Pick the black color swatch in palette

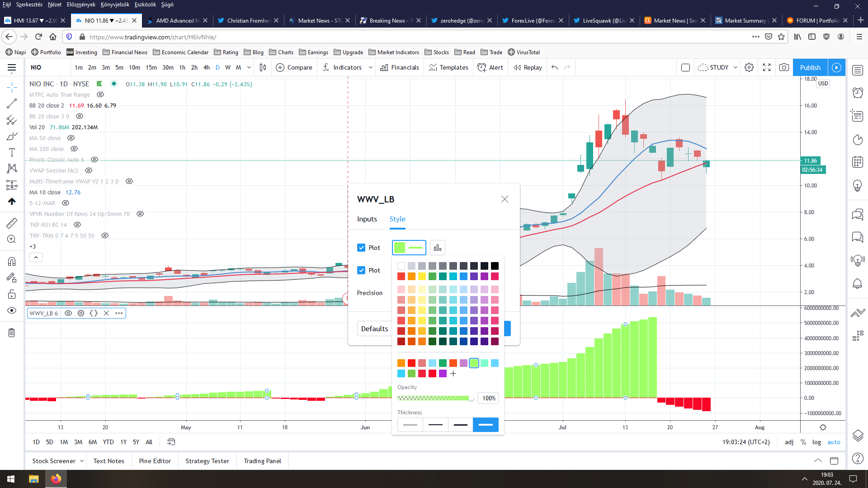coord(495,266)
